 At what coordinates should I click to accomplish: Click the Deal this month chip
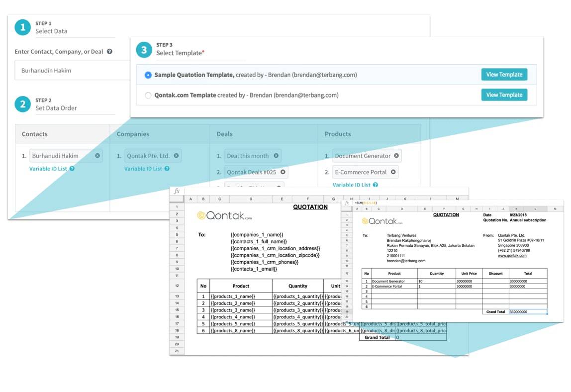point(253,156)
